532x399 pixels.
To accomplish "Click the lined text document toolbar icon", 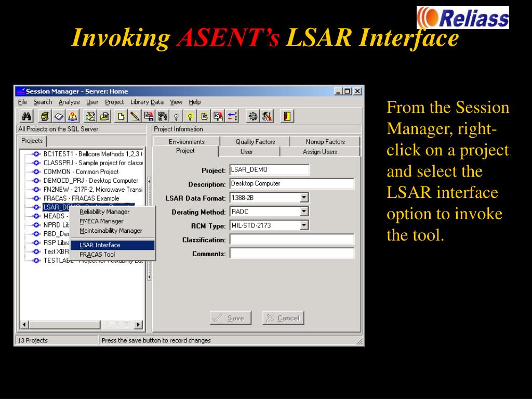I will [204, 116].
